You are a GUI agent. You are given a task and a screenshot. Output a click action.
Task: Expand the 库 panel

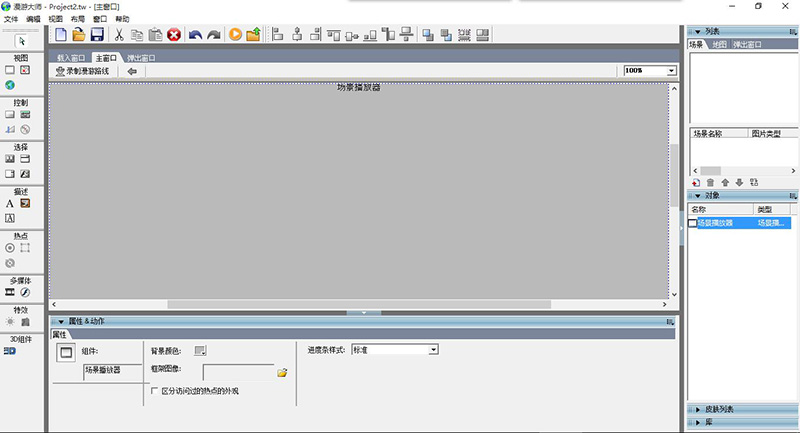(697, 422)
